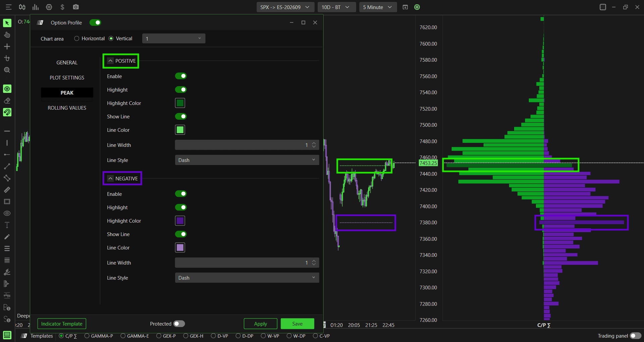Toggle Positive Enable switch
644x342 pixels.
click(181, 76)
